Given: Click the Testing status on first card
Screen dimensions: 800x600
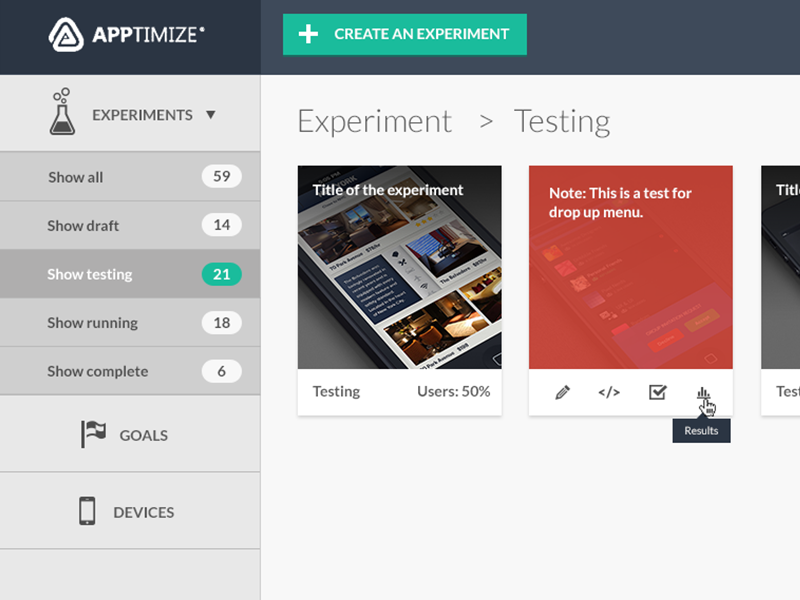Looking at the screenshot, I should [x=336, y=391].
